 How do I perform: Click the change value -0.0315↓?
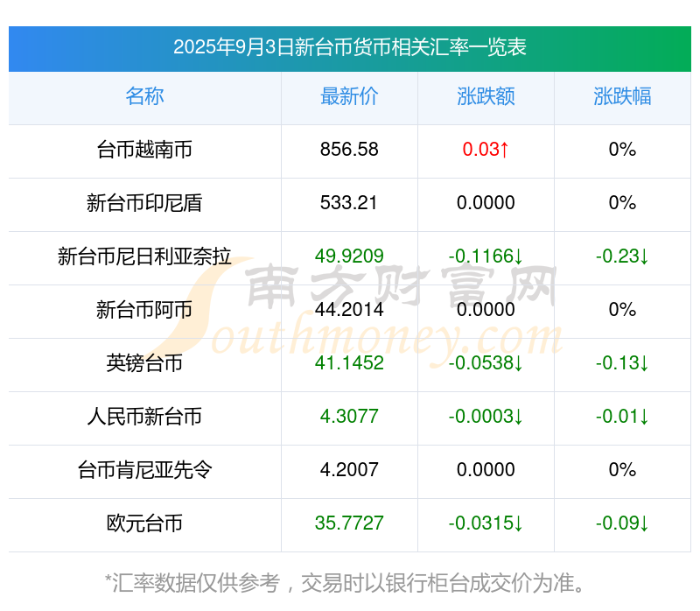click(486, 523)
